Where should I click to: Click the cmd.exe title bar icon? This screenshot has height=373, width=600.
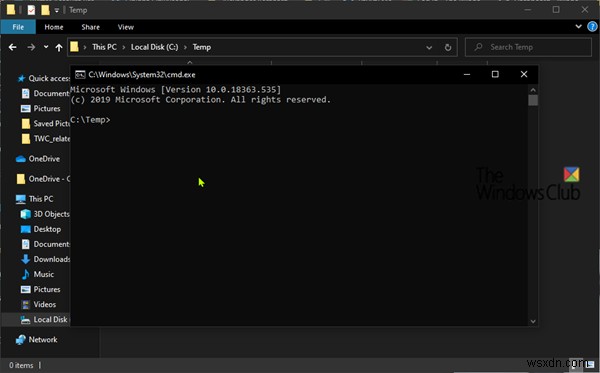[x=80, y=75]
